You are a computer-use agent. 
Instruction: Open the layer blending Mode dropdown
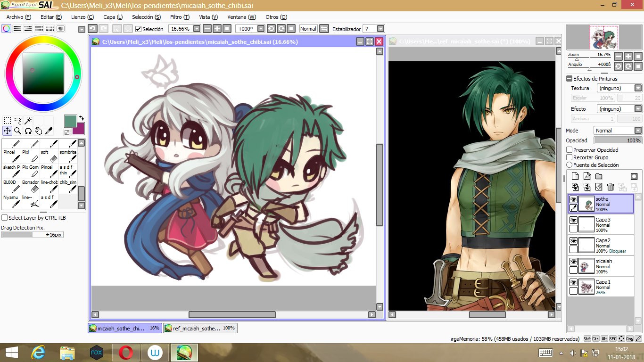638,131
